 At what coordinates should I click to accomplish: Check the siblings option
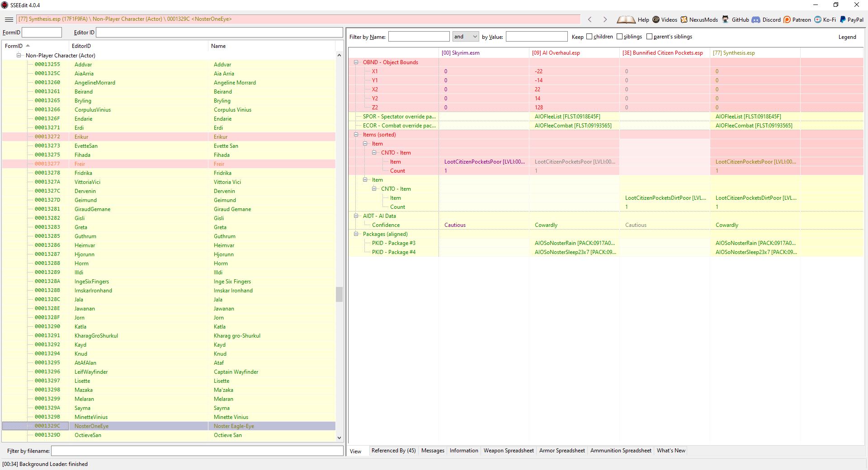[x=620, y=37]
